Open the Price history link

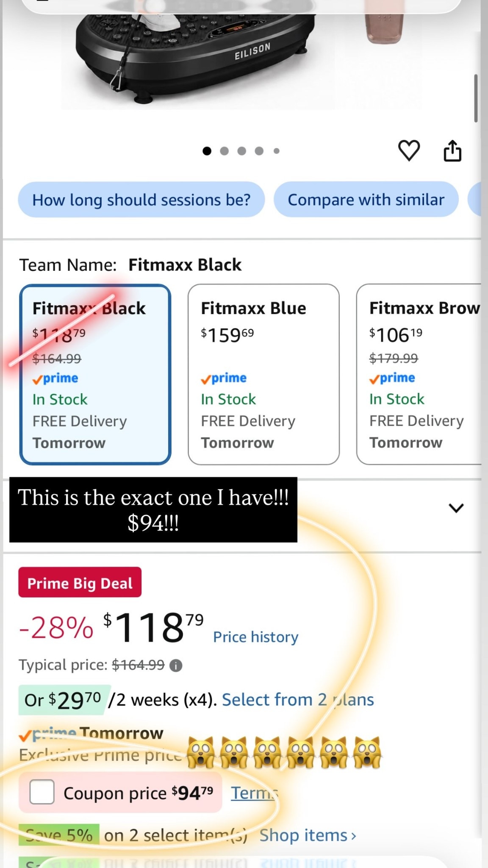point(256,637)
